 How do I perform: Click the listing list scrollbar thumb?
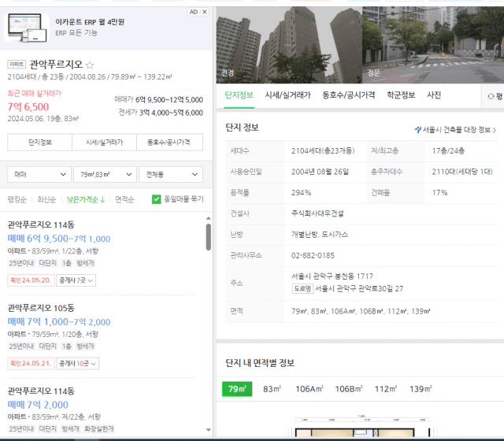[x=208, y=237]
